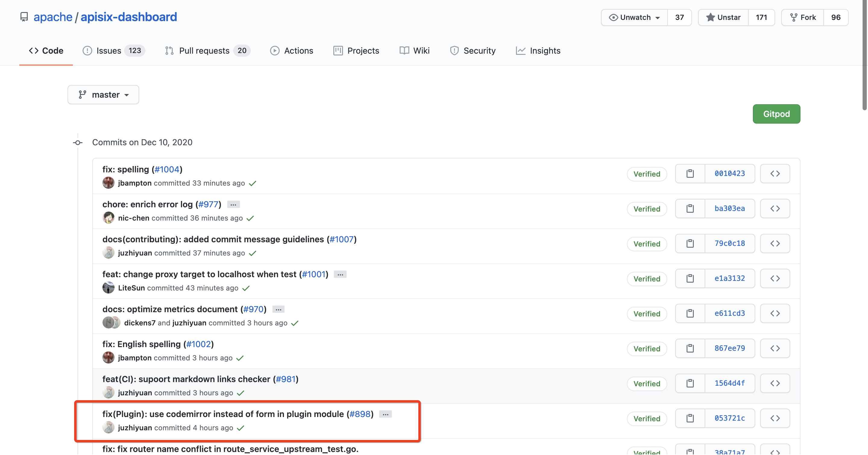Open the master branch selector

point(103,95)
